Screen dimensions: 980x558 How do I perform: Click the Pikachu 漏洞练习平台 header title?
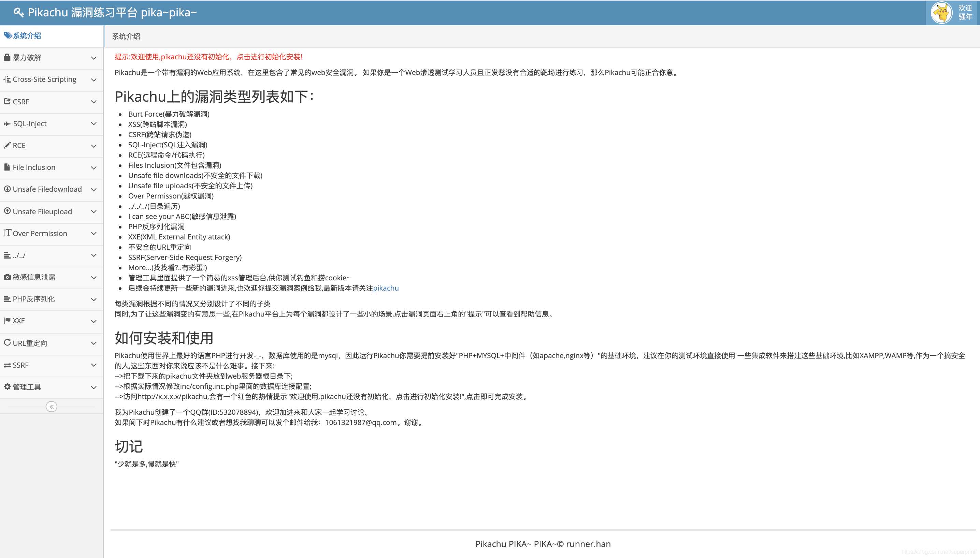click(112, 13)
